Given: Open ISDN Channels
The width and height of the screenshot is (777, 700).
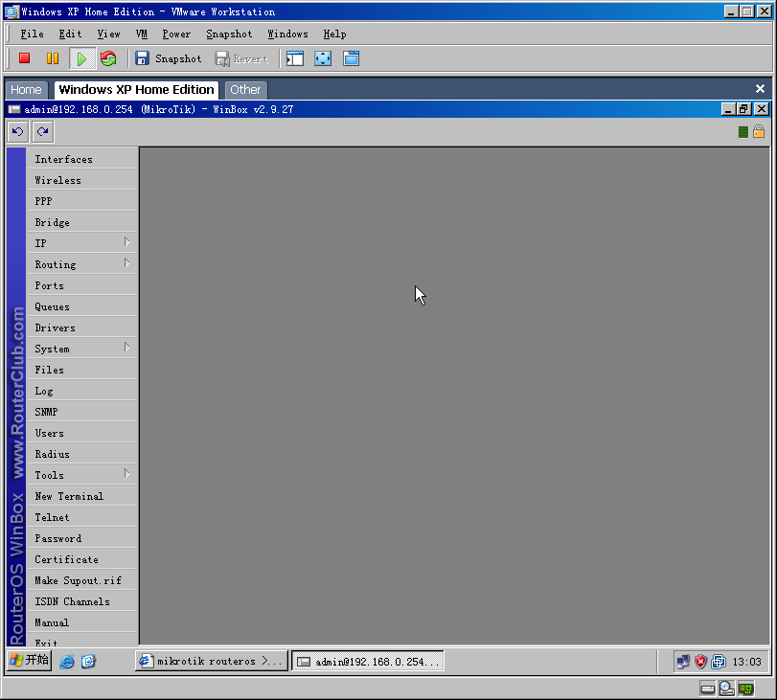Looking at the screenshot, I should pyautogui.click(x=81, y=601).
